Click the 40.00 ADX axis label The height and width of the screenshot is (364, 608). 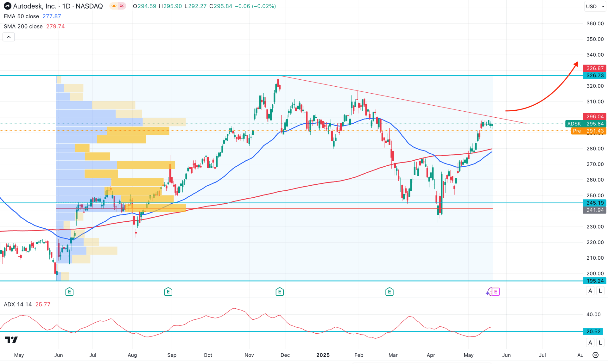593,314
